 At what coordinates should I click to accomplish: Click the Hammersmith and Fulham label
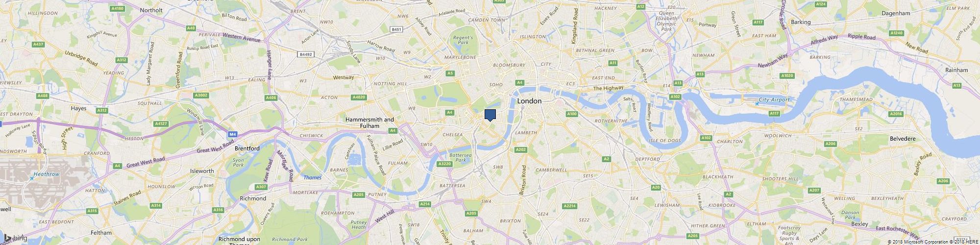[x=369, y=122]
